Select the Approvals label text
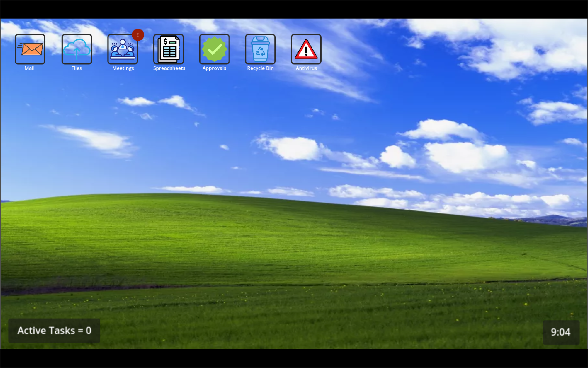 coord(214,68)
